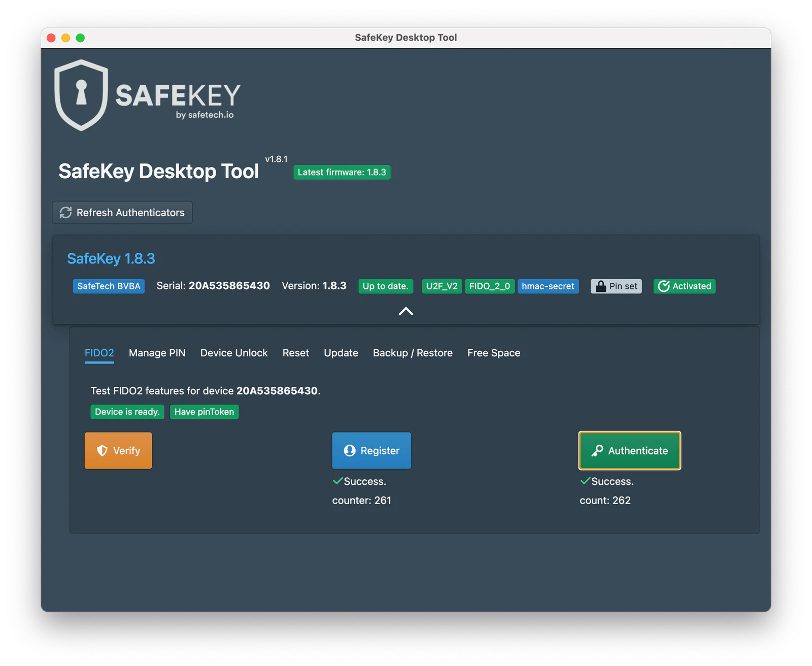The width and height of the screenshot is (812, 666).
Task: Click the serial number 20A535865430 in header
Action: click(x=229, y=286)
